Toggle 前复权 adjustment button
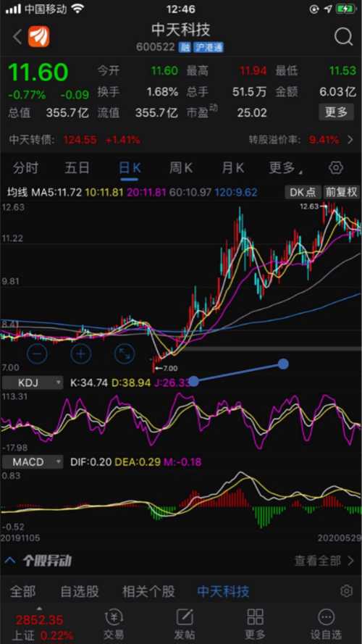362x644 pixels. (x=342, y=192)
